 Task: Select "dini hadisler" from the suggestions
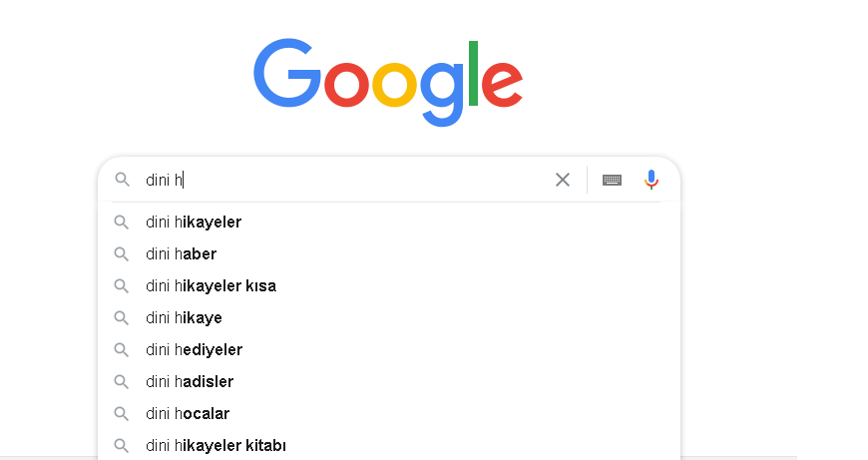tap(389, 381)
